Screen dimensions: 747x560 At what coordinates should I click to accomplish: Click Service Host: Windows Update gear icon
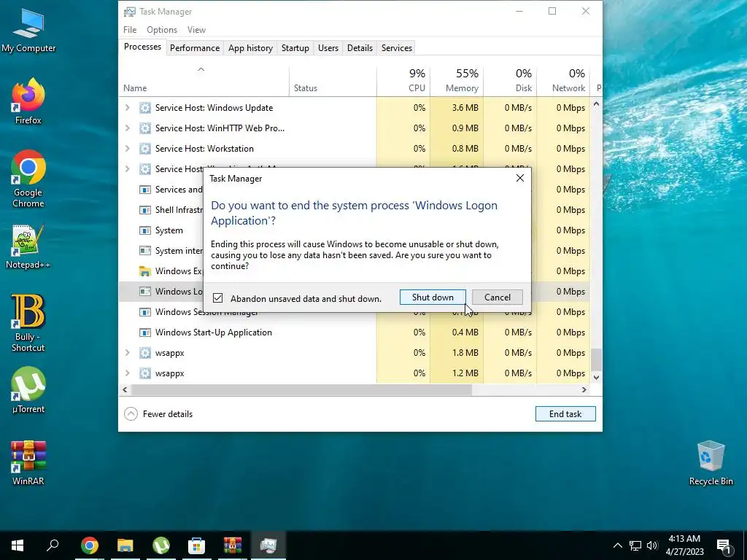tap(145, 108)
